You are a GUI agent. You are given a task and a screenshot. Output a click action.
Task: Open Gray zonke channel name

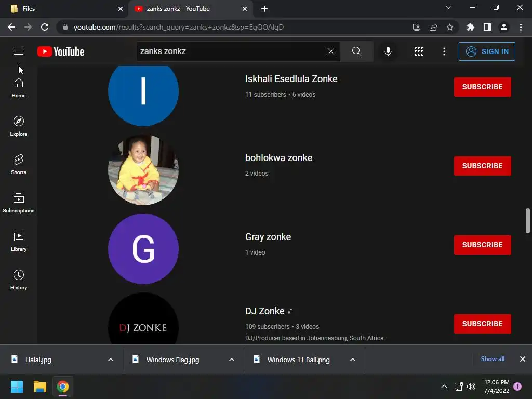[x=268, y=237]
